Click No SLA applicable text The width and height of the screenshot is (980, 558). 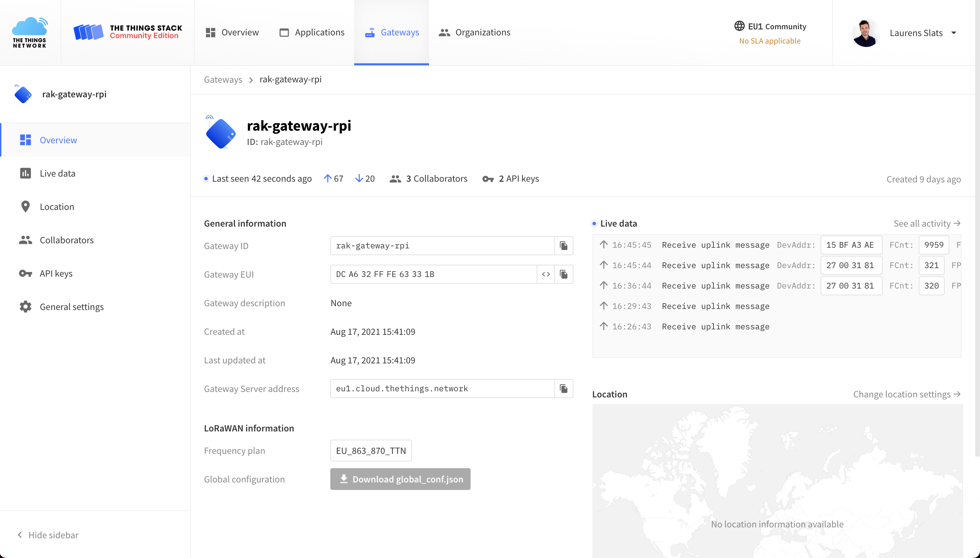(770, 40)
